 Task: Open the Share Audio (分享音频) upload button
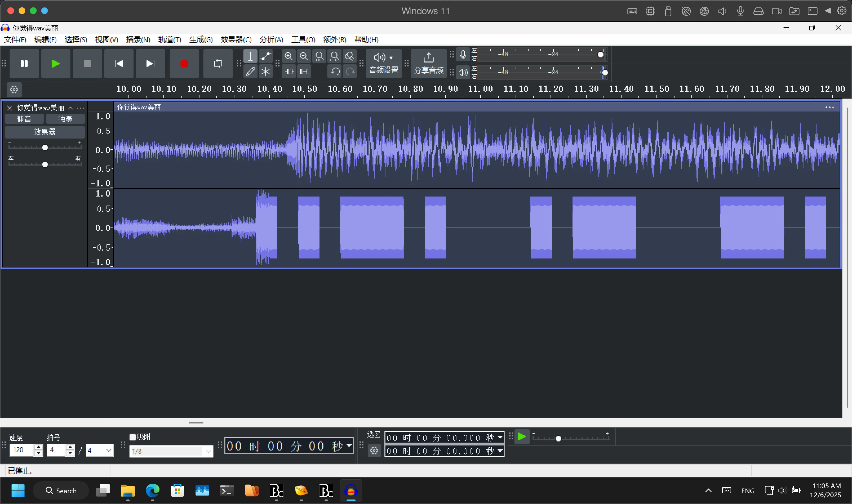(429, 64)
